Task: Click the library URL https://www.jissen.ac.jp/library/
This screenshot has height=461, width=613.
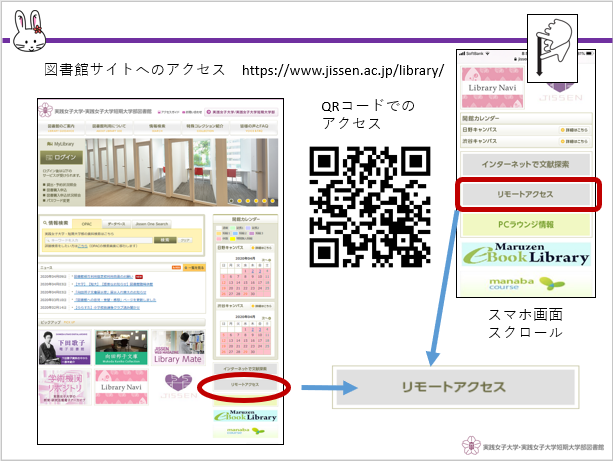Action: [343, 70]
